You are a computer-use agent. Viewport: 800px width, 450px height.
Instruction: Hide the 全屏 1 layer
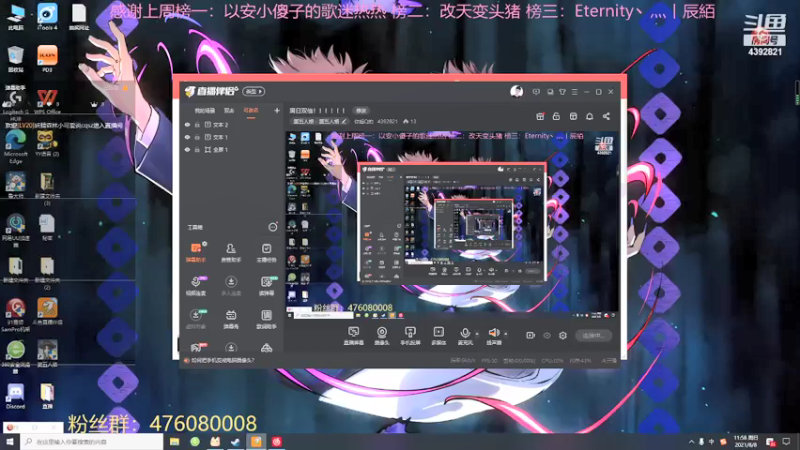click(187, 149)
